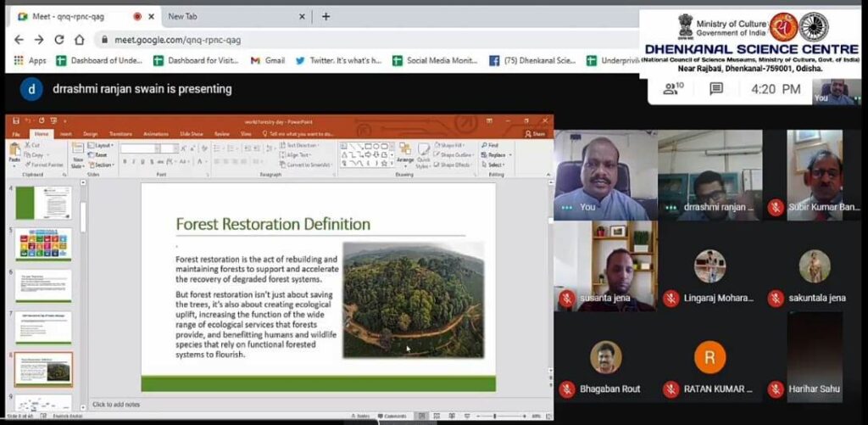Open the Social Media Monit... bookmark
Viewport: 868px width, 425px height.
(x=435, y=60)
